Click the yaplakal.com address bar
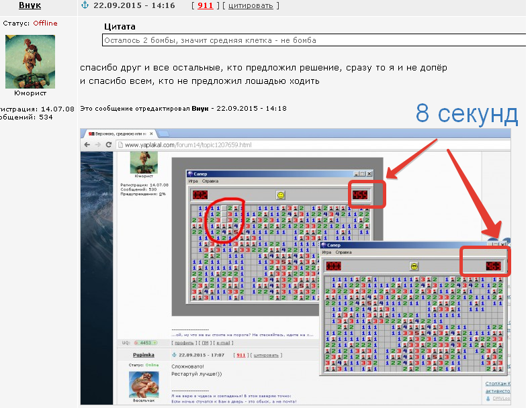The image size is (532, 408). click(312, 145)
